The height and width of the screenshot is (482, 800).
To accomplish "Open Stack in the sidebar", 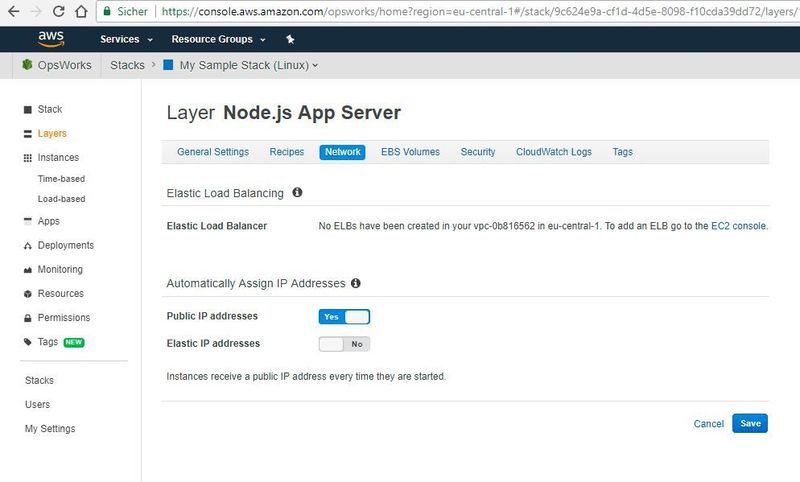I will pos(49,109).
